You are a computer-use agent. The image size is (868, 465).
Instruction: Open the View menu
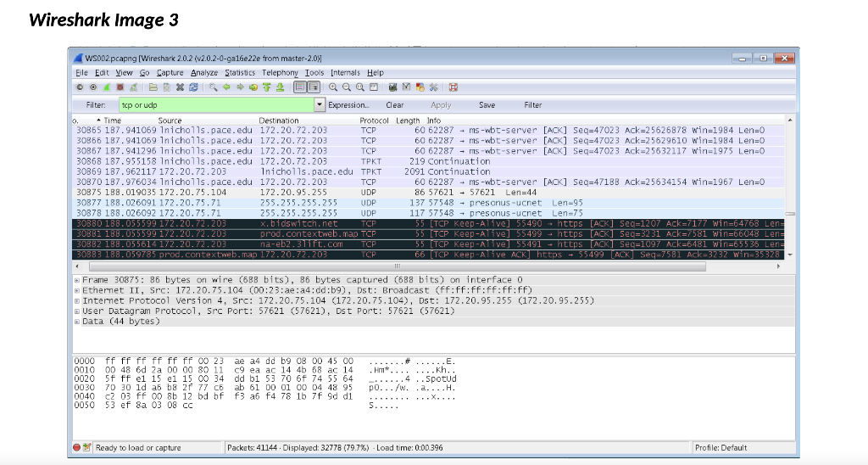click(x=124, y=73)
